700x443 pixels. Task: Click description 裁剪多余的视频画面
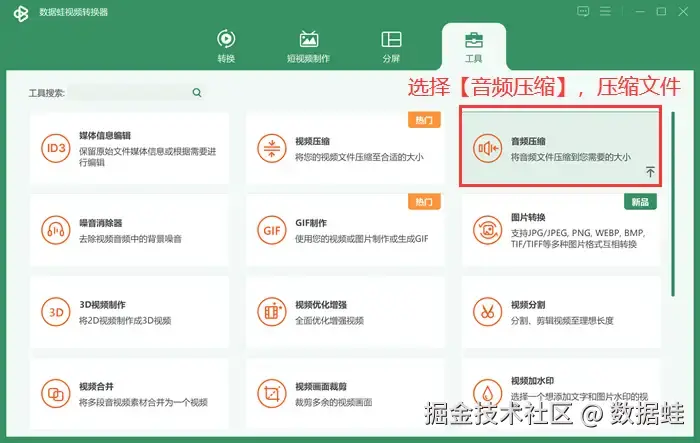pyautogui.click(x=333, y=402)
